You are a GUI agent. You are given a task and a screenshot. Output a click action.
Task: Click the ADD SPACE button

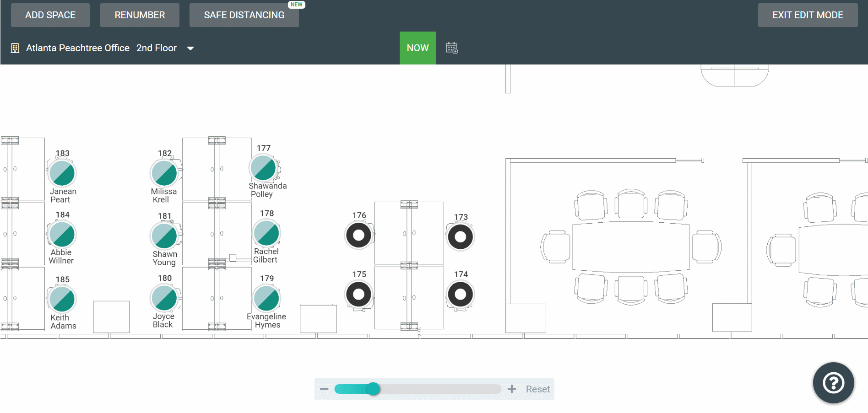point(50,15)
